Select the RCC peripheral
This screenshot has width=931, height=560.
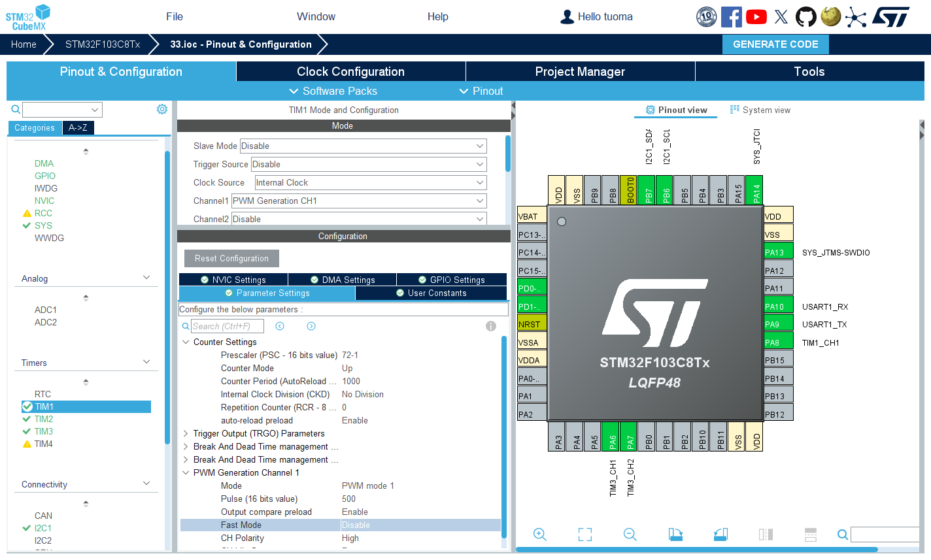coord(43,213)
